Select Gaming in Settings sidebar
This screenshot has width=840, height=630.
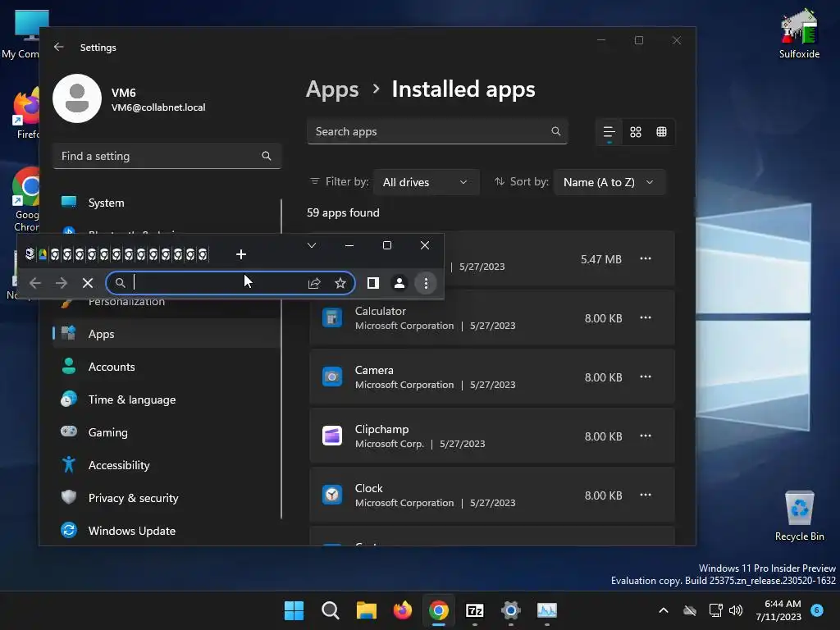167,432
